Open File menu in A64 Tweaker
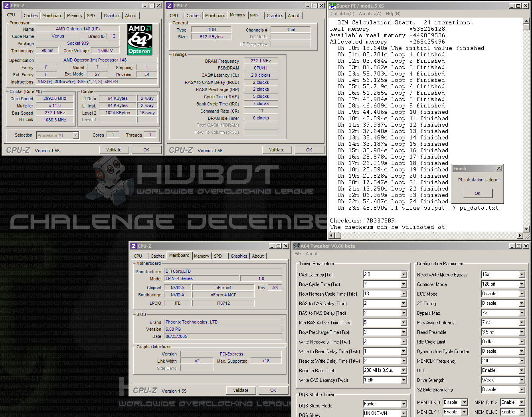Image resolution: width=532 pixels, height=417 pixels. (298, 254)
